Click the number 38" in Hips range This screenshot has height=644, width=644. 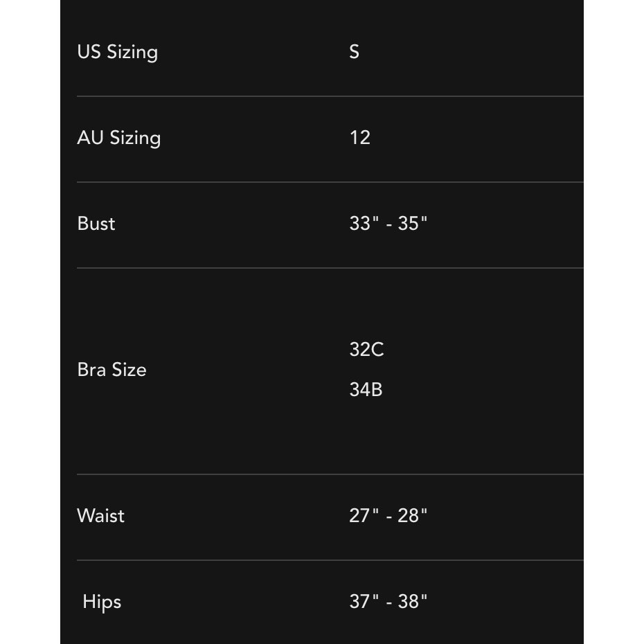pos(412,601)
